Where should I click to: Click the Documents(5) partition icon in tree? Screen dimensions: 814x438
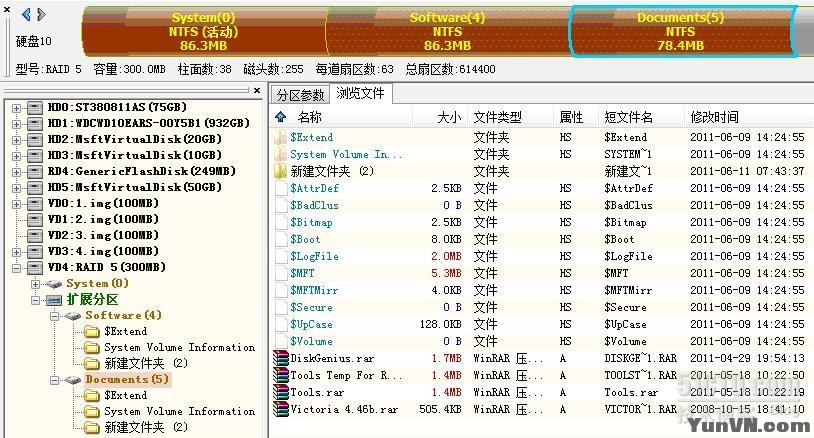(x=72, y=380)
